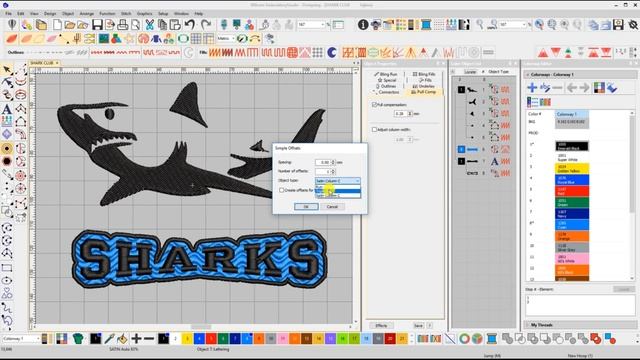Click the Print icon in toolbar
The image size is (640, 360).
(122, 25)
